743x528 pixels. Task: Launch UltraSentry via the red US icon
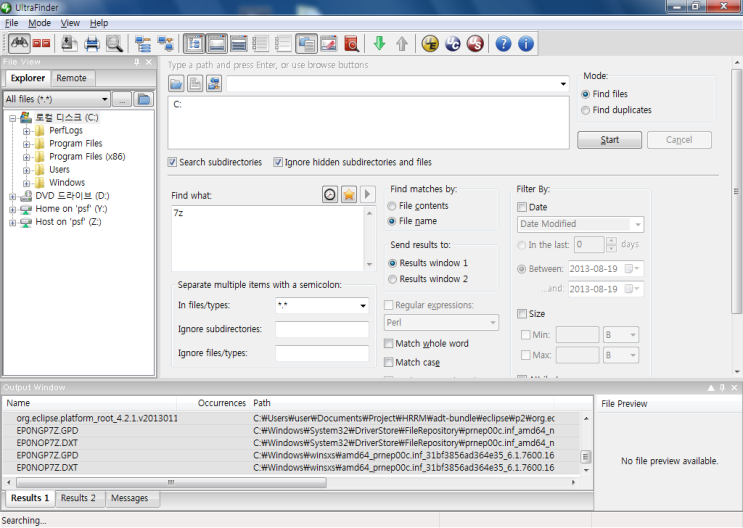pos(475,44)
